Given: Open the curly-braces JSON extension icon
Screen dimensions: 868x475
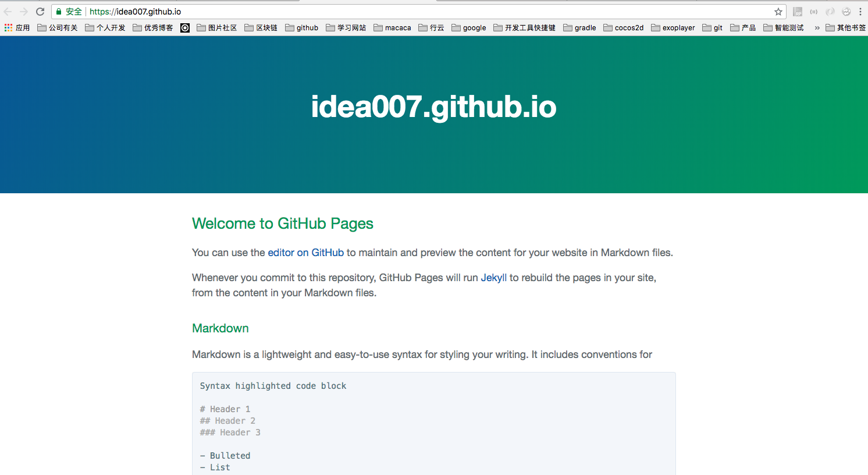Looking at the screenshot, I should pos(814,12).
